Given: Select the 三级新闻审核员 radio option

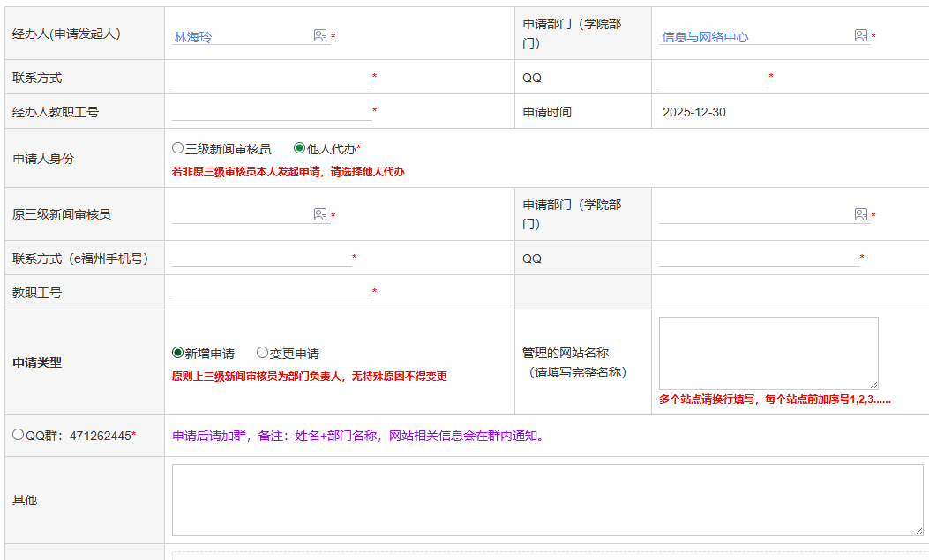Looking at the screenshot, I should (178, 148).
